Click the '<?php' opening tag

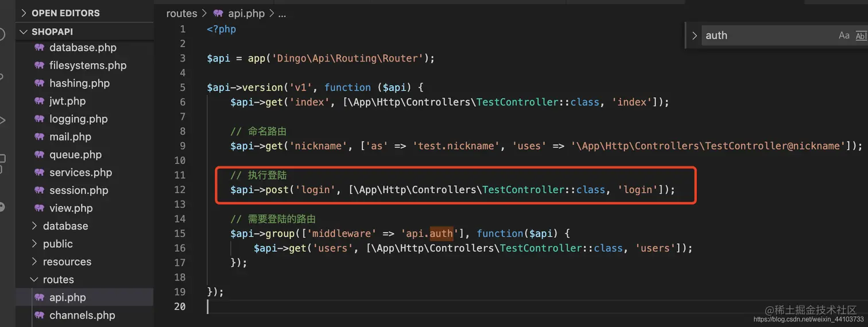(x=222, y=29)
